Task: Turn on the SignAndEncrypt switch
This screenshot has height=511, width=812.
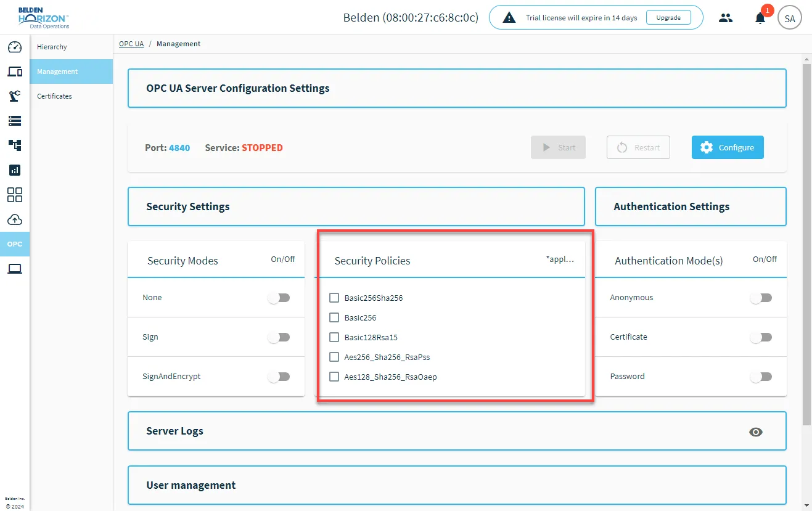Action: coord(279,377)
